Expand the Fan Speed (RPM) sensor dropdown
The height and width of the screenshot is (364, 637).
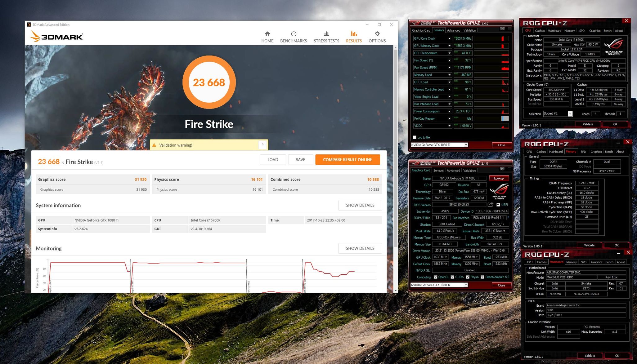[449, 68]
